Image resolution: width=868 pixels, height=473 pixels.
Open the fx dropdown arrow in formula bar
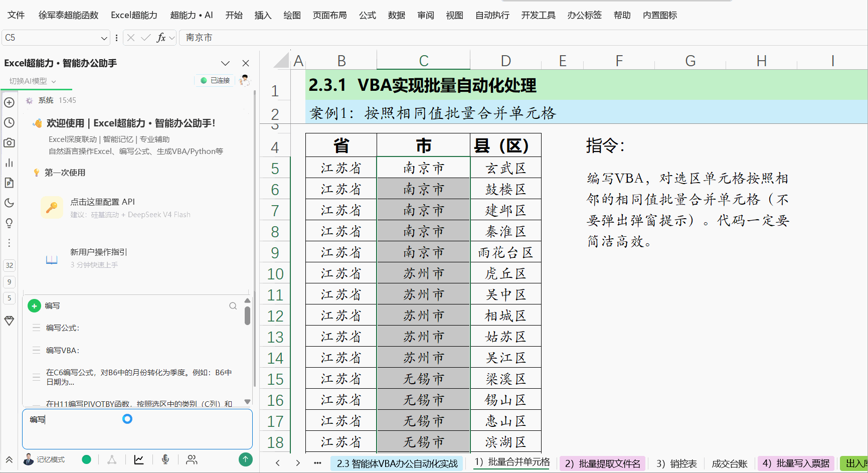pos(172,38)
